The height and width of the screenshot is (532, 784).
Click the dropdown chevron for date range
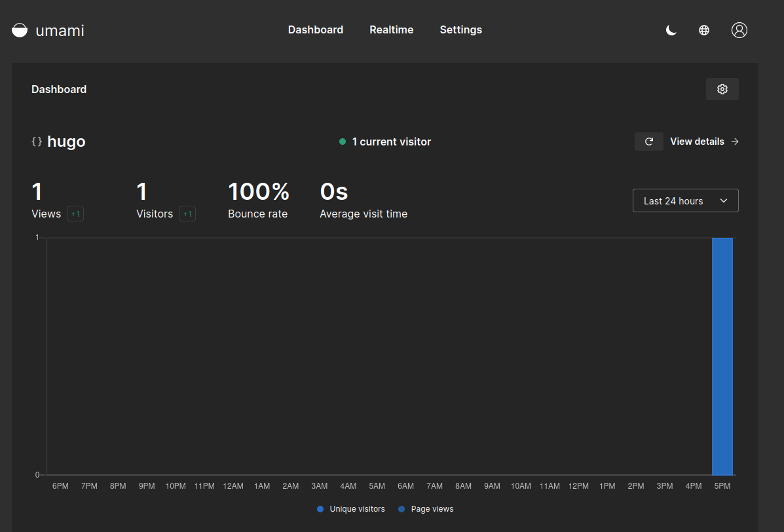(x=724, y=200)
